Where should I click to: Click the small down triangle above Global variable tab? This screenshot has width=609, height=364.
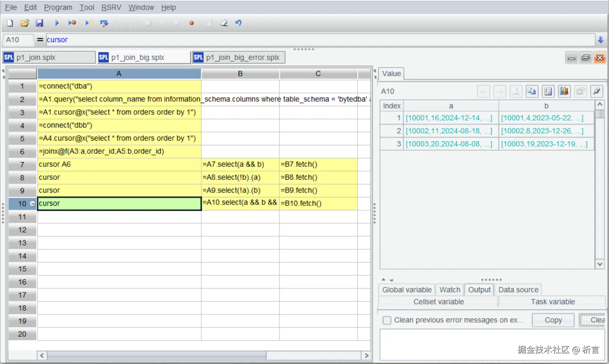[x=392, y=280]
